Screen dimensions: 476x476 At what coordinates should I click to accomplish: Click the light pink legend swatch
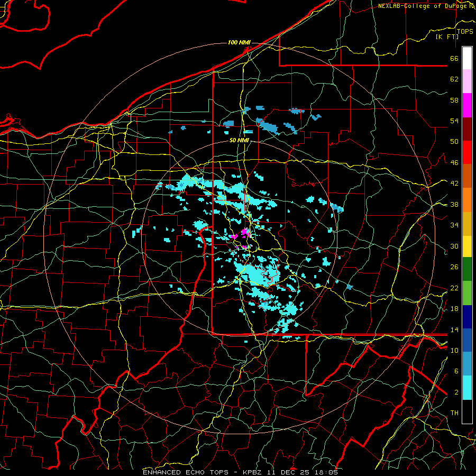(467, 81)
